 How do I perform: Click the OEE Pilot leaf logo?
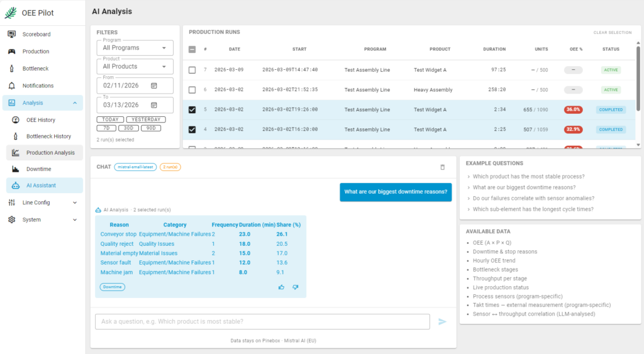coord(11,13)
